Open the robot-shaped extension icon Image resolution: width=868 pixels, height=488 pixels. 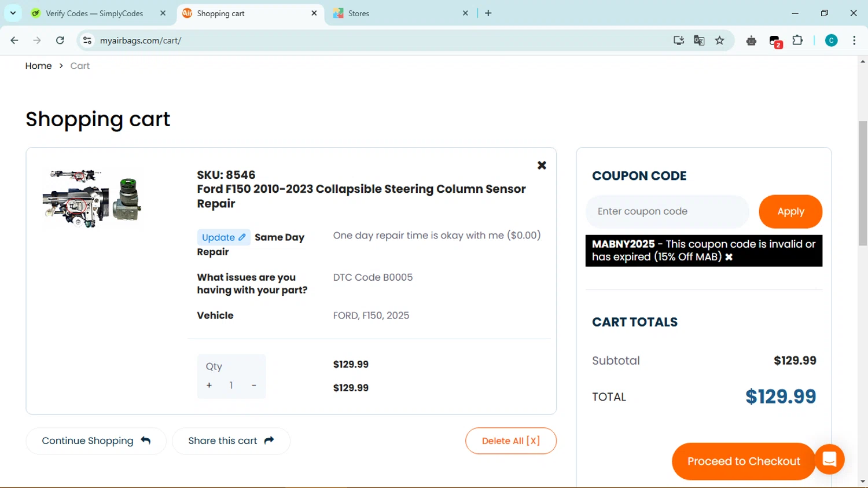click(751, 41)
